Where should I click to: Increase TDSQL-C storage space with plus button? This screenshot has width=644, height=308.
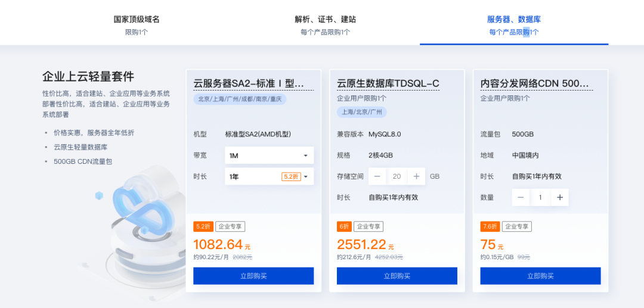[416, 176]
